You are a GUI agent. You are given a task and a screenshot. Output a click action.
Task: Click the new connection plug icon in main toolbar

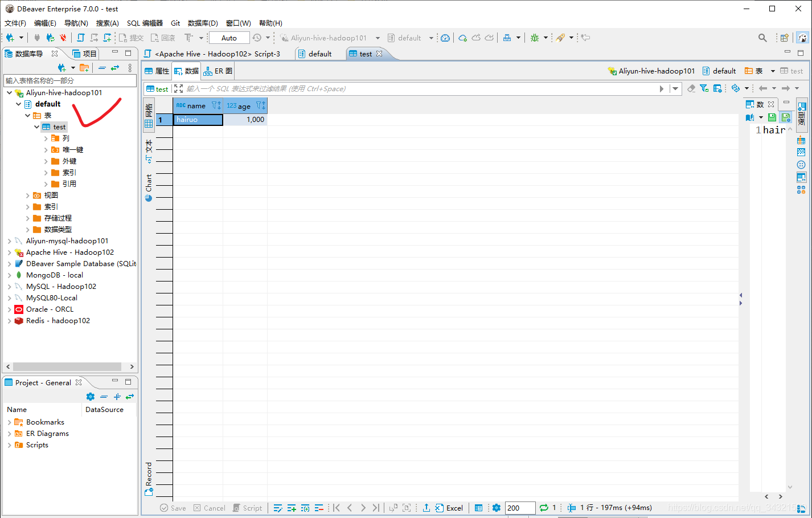(x=10, y=38)
